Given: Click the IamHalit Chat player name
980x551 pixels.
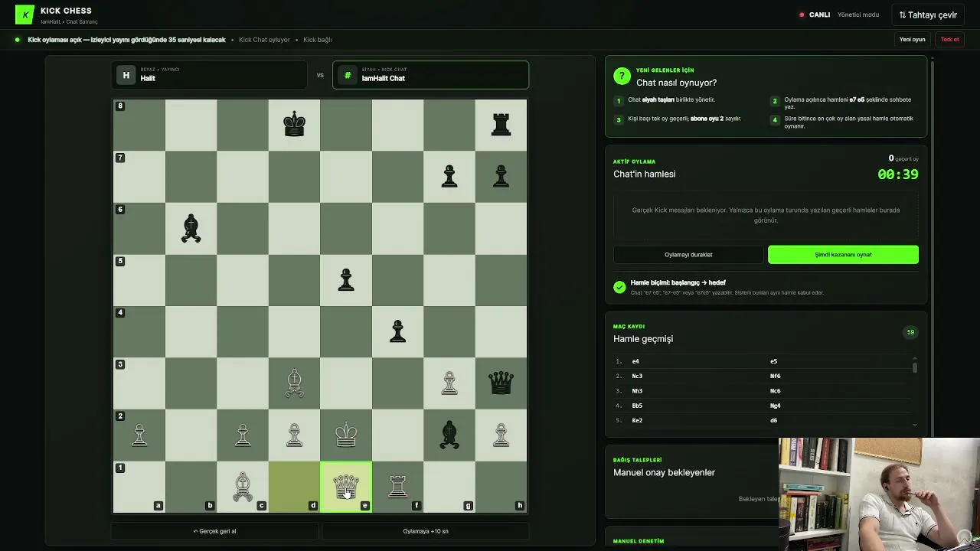Looking at the screenshot, I should click(x=384, y=78).
